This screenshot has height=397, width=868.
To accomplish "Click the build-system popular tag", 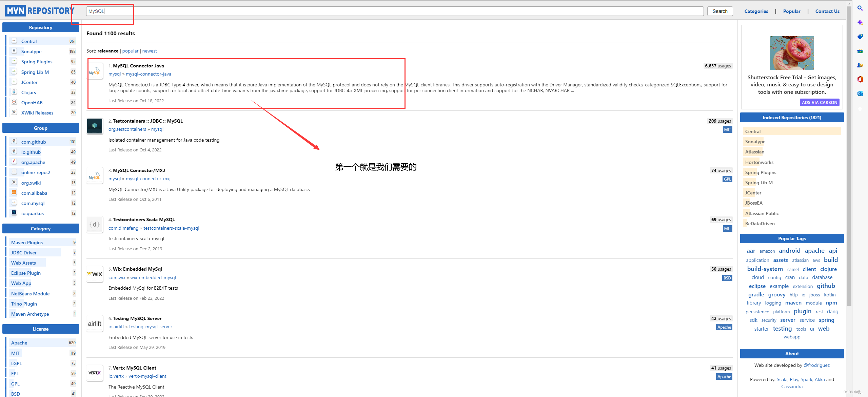I will (765, 269).
